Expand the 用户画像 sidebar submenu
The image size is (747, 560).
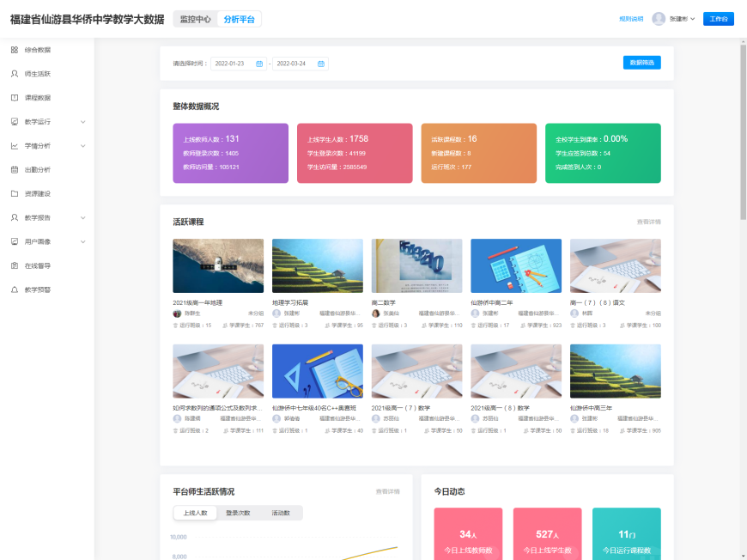pos(83,242)
